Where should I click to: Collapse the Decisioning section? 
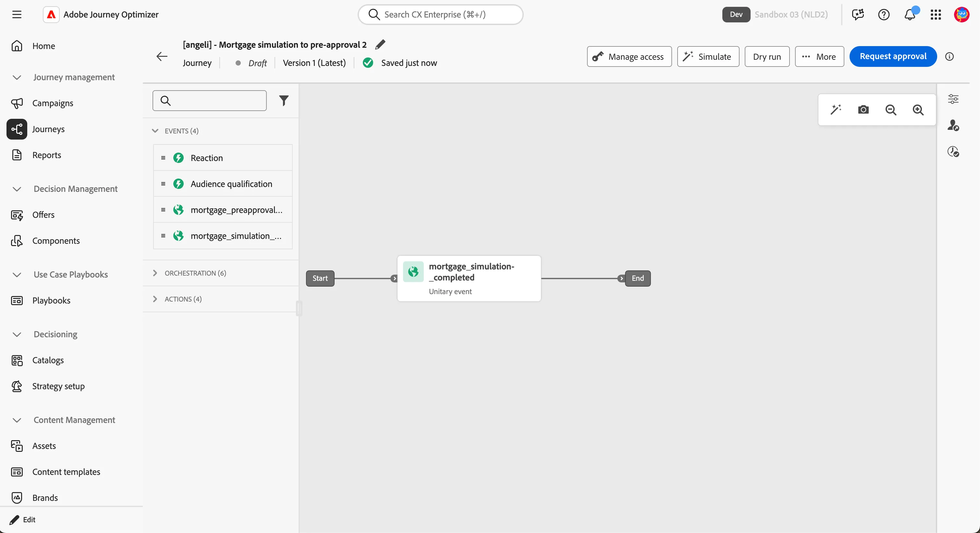point(17,334)
